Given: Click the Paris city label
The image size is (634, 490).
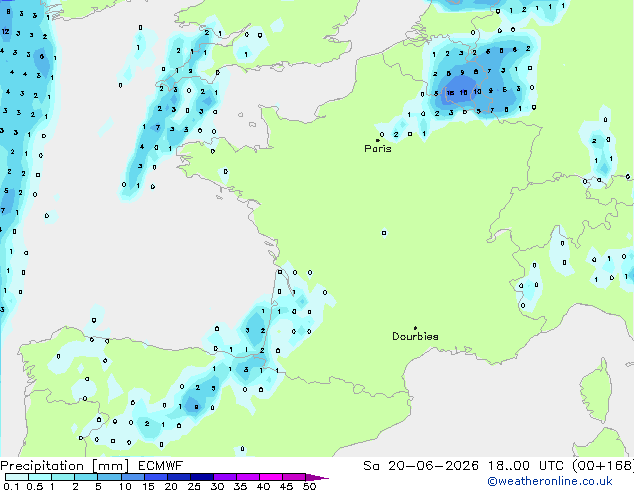Looking at the screenshot, I should (x=378, y=149).
